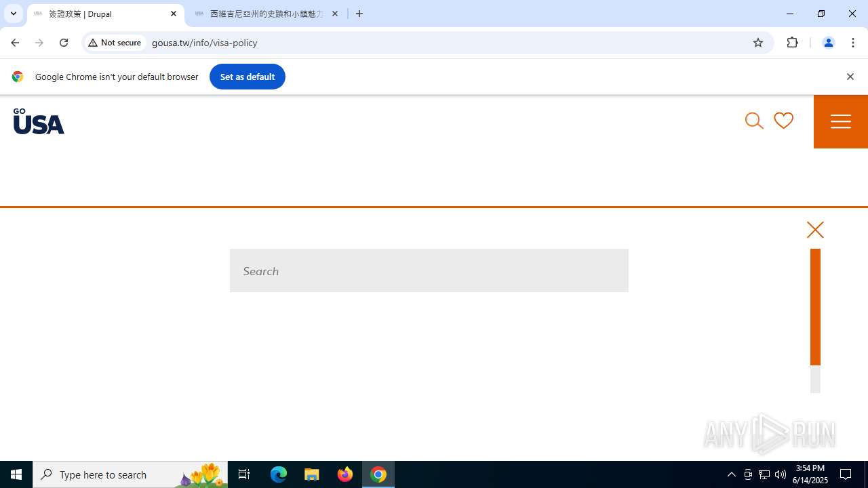This screenshot has width=868, height=488.
Task: Dismiss the default browser infobar
Action: click(x=850, y=77)
